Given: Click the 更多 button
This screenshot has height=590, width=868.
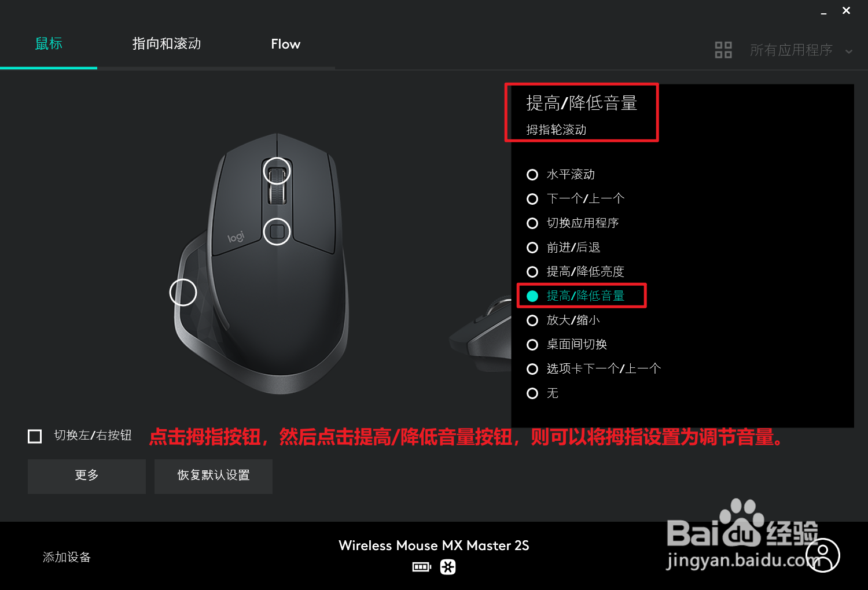Looking at the screenshot, I should 87,476.
